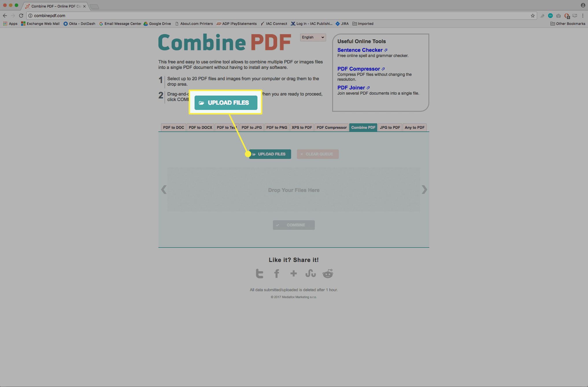Switch to the PDF to JPG tab

(251, 127)
